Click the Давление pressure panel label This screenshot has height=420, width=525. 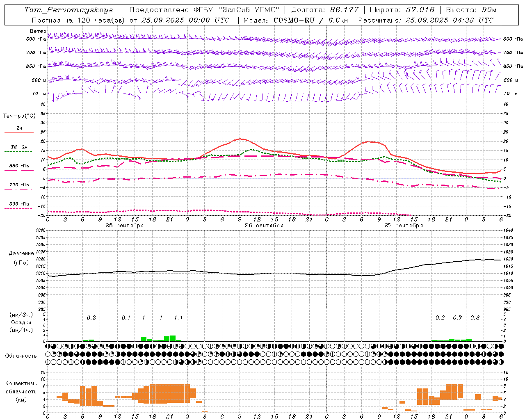point(21,253)
